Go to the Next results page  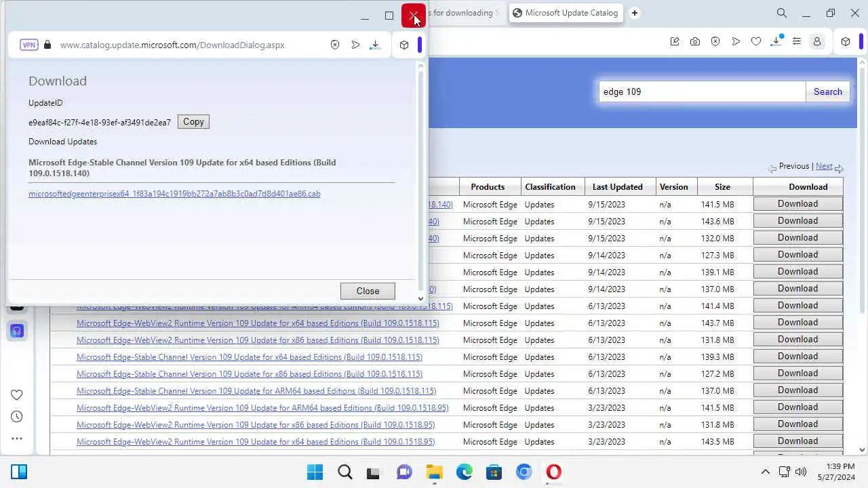click(824, 166)
